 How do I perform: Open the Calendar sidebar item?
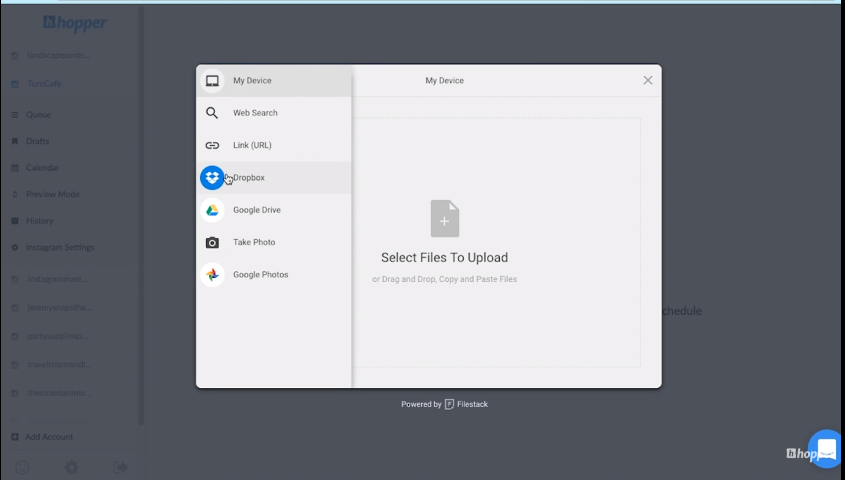[42, 168]
